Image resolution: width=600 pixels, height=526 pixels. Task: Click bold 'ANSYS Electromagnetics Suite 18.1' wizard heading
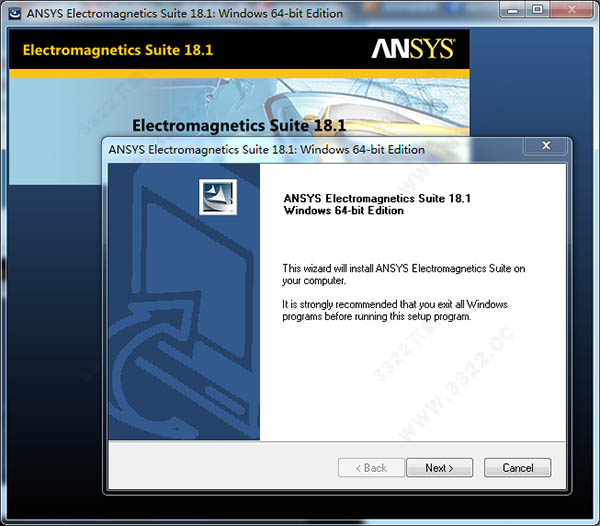pyautogui.click(x=377, y=198)
